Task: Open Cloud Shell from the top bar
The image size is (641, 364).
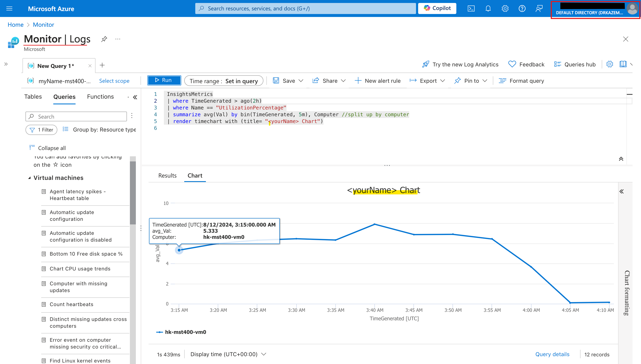Action: tap(471, 9)
